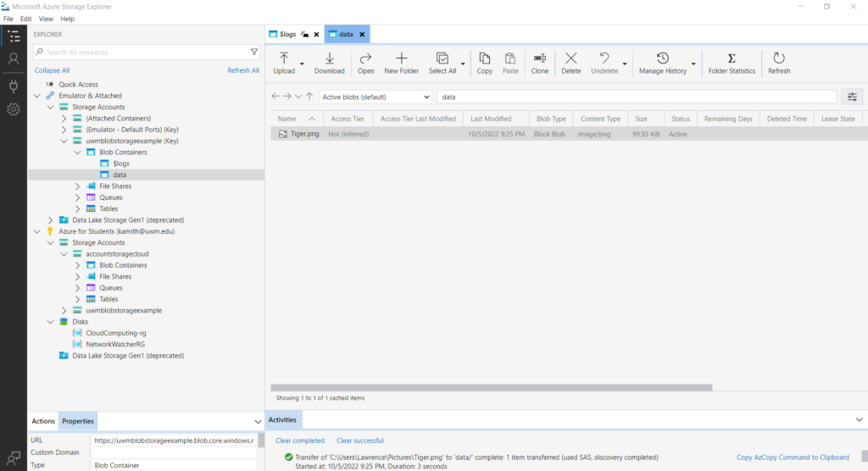The width and height of the screenshot is (868, 471).
Task: Click the Collapse All link
Action: tap(52, 70)
